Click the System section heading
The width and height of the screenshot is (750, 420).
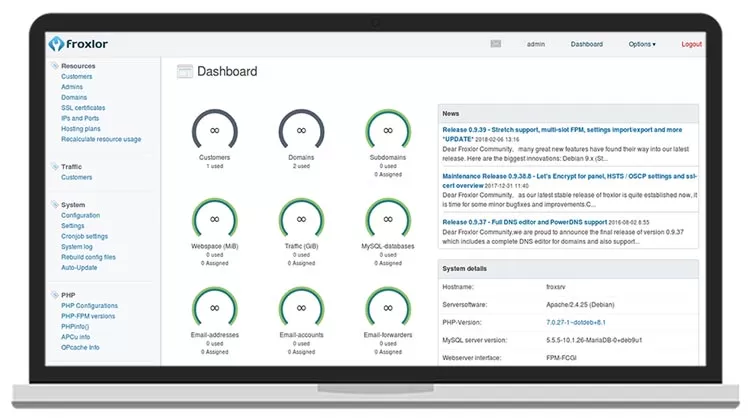[73, 205]
